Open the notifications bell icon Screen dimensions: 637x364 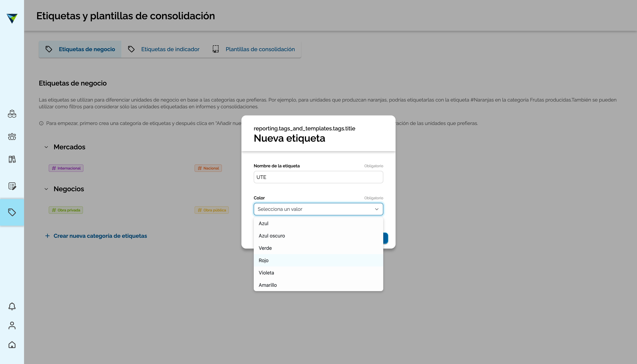coord(12,306)
